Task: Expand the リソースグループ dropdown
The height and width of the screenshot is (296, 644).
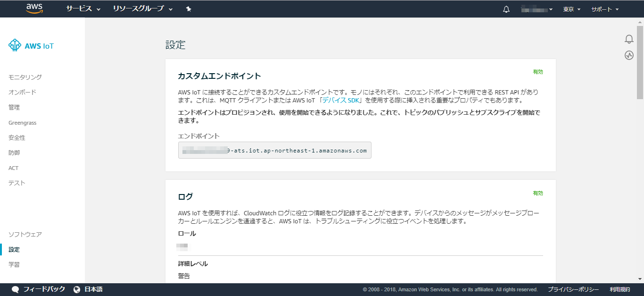Action: [143, 9]
